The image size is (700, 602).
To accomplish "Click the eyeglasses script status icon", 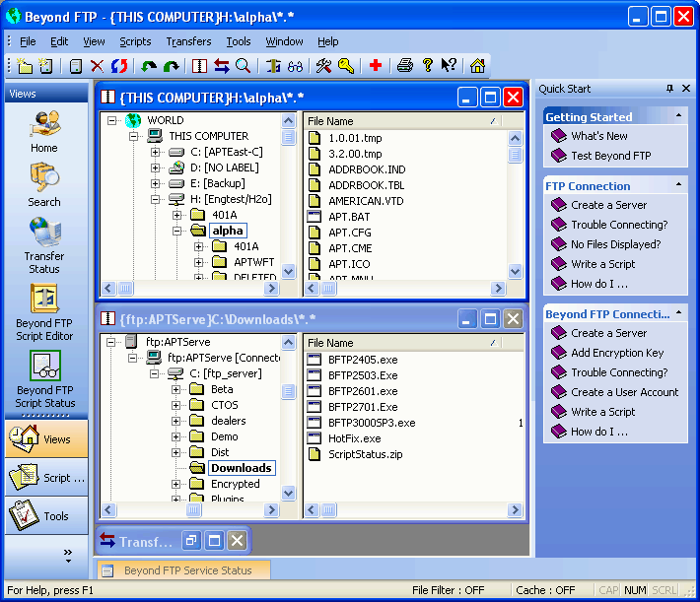I will (x=295, y=66).
